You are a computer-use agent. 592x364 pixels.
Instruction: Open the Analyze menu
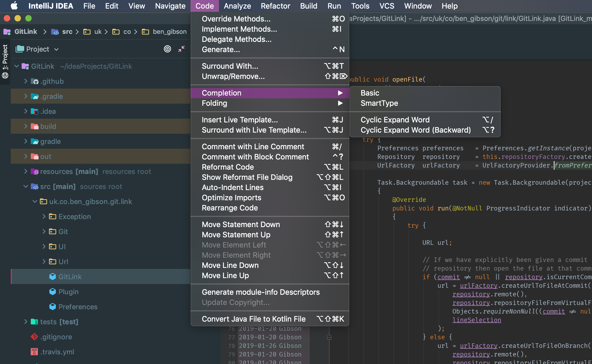[237, 6]
